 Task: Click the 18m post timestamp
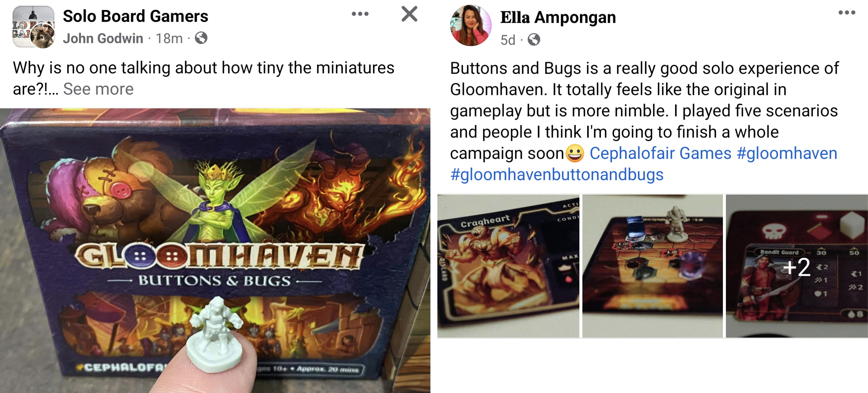pos(169,38)
